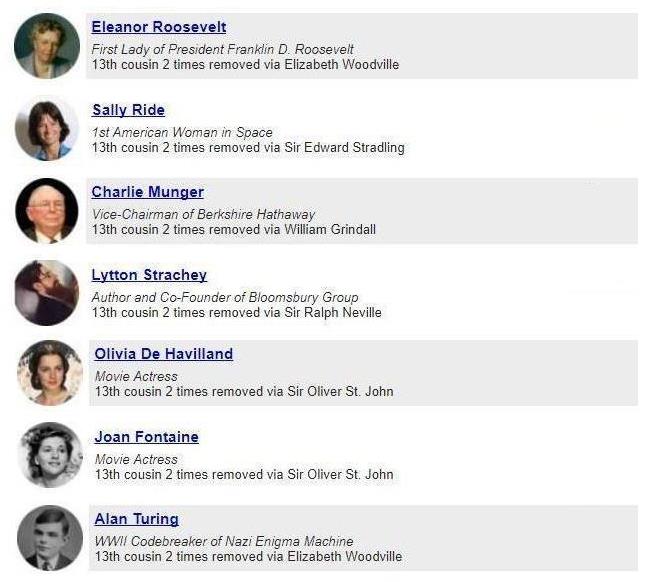Screen dimensions: 650x582
Task: Click Charlie Munger's portrait photo
Action: pos(47,211)
